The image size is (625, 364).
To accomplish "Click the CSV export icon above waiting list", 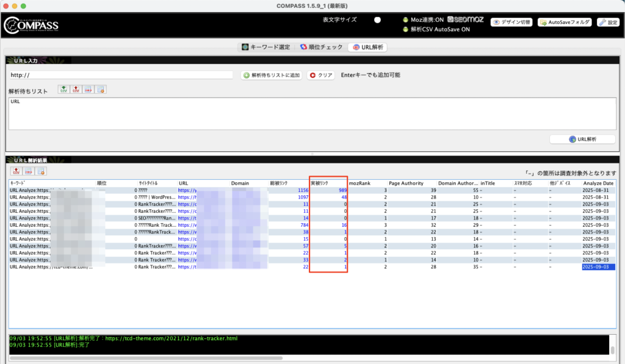I will tap(76, 90).
